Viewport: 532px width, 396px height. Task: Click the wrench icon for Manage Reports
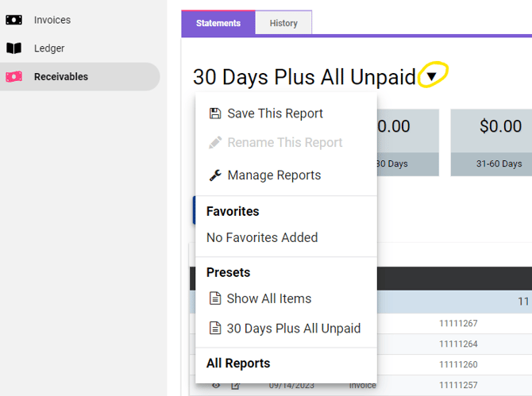coord(214,175)
